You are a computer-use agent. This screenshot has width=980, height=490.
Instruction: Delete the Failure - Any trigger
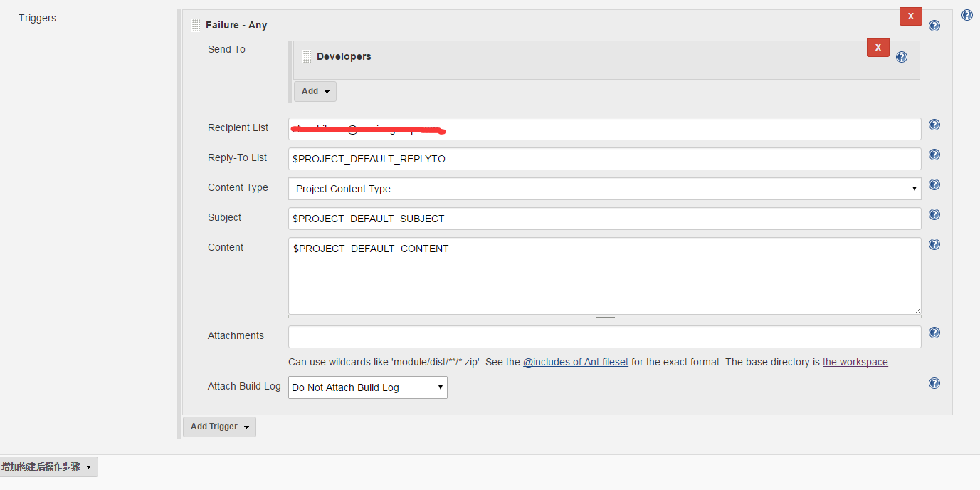(x=910, y=16)
